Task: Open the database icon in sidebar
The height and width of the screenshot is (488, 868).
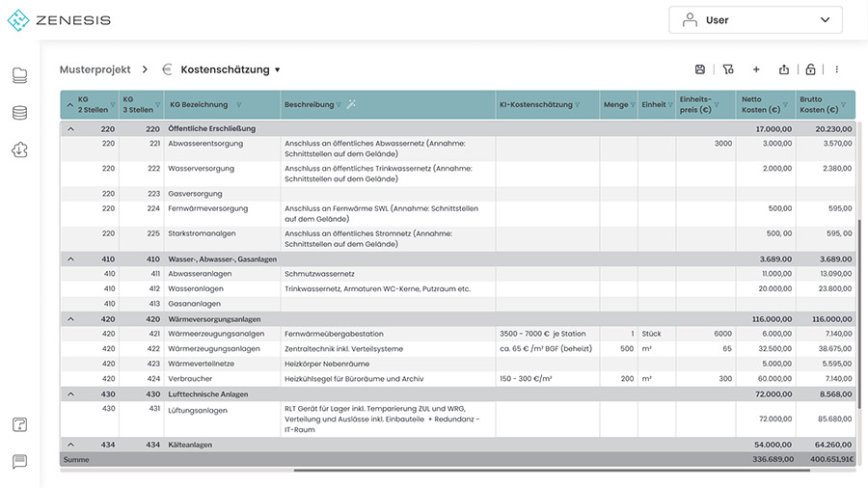Action: (x=19, y=113)
